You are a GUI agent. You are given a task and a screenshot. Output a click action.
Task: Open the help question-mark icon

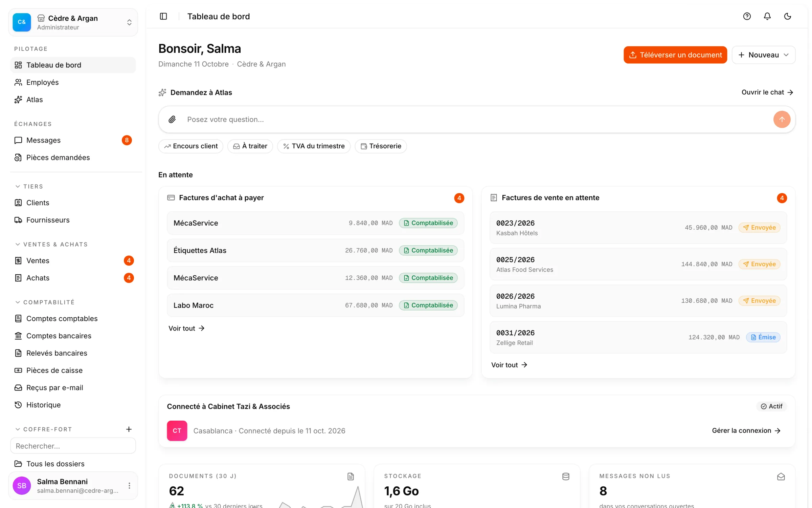coord(747,16)
